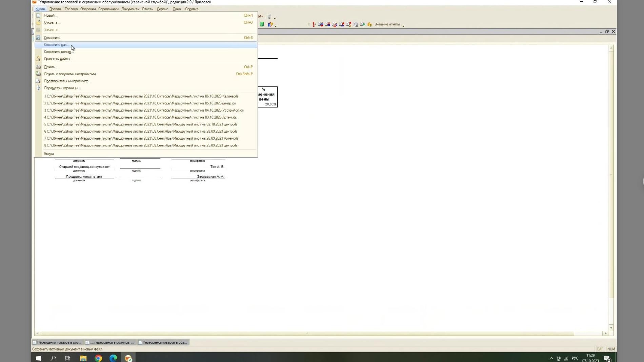
Task: Open recent file 26.09.2023 Артем.xls
Action: (x=146, y=138)
